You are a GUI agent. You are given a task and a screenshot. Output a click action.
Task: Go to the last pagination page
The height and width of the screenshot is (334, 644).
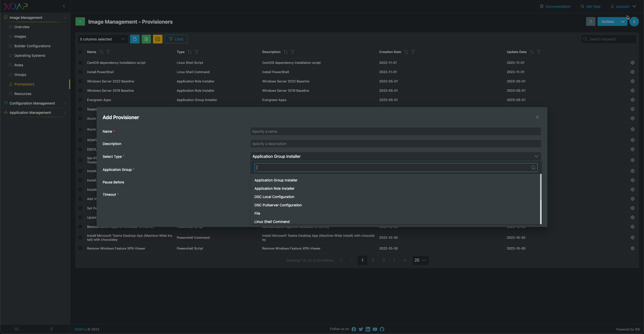[x=405, y=260]
